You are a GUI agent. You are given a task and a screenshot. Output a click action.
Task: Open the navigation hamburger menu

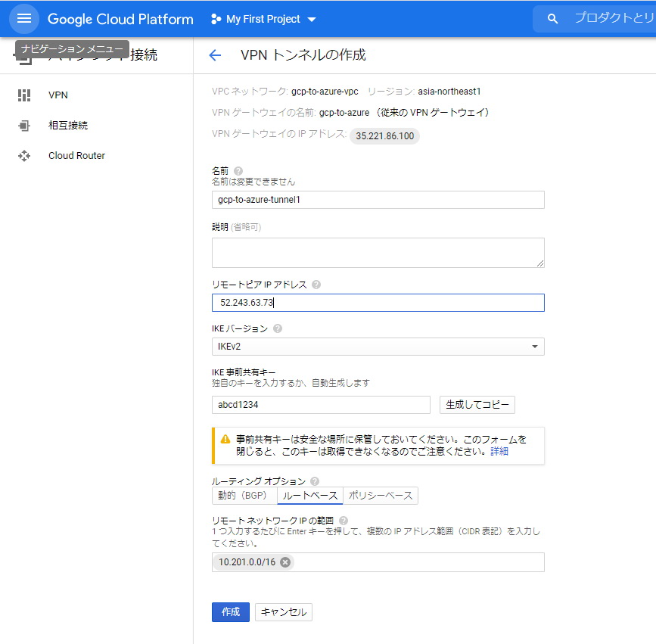tap(24, 18)
